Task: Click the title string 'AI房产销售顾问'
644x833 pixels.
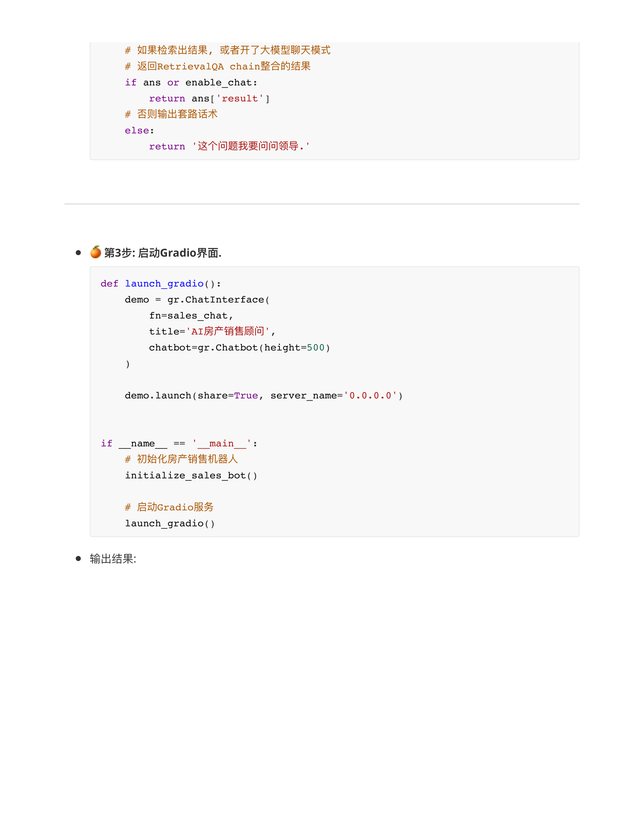Action: click(x=228, y=331)
